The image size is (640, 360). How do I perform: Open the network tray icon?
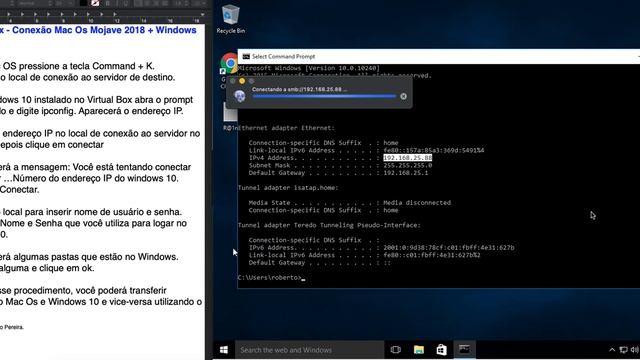click(623, 350)
